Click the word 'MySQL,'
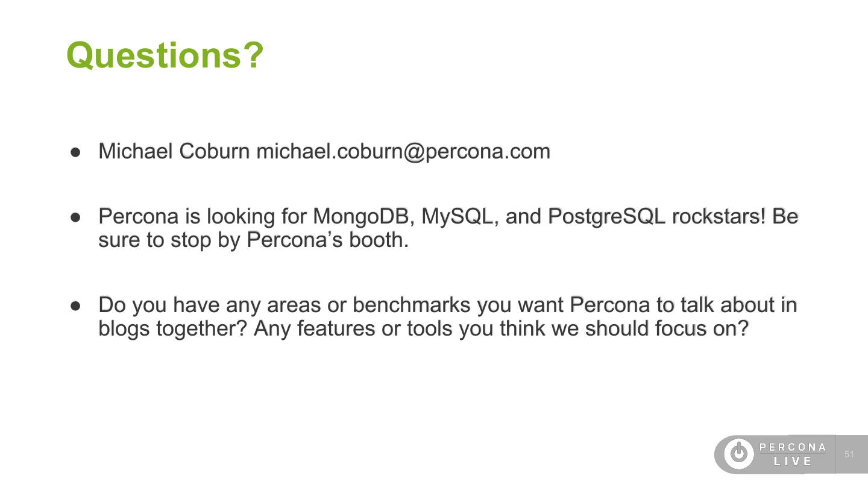 [x=460, y=216]
